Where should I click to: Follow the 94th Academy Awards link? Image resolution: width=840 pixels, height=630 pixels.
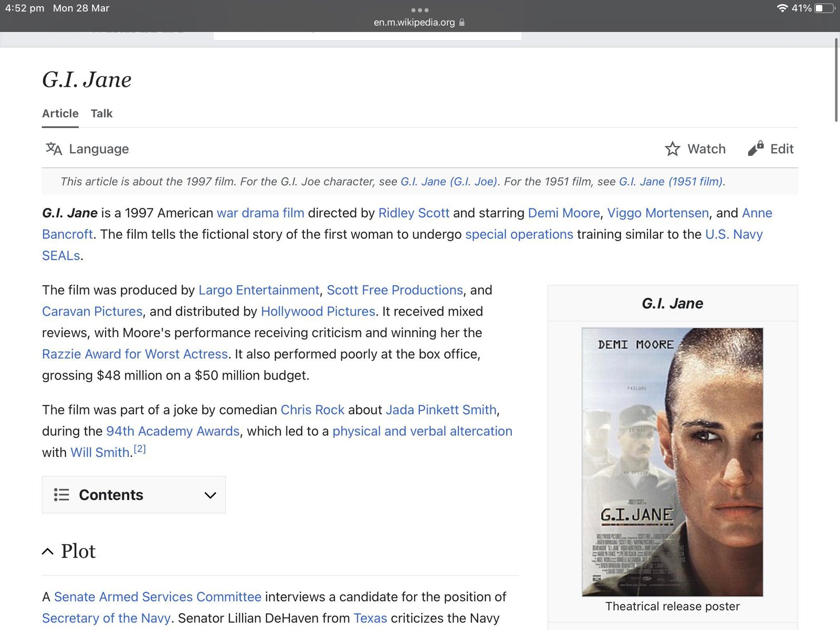coord(173,432)
